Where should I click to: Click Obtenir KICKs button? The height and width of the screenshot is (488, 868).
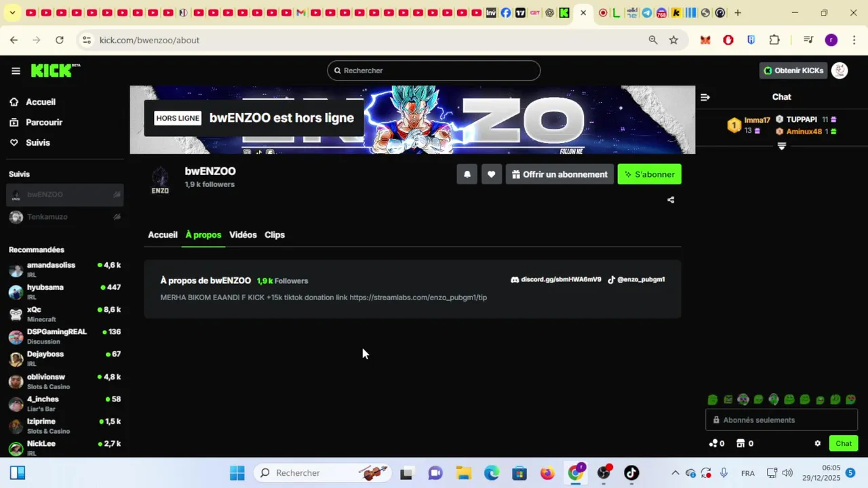click(793, 70)
